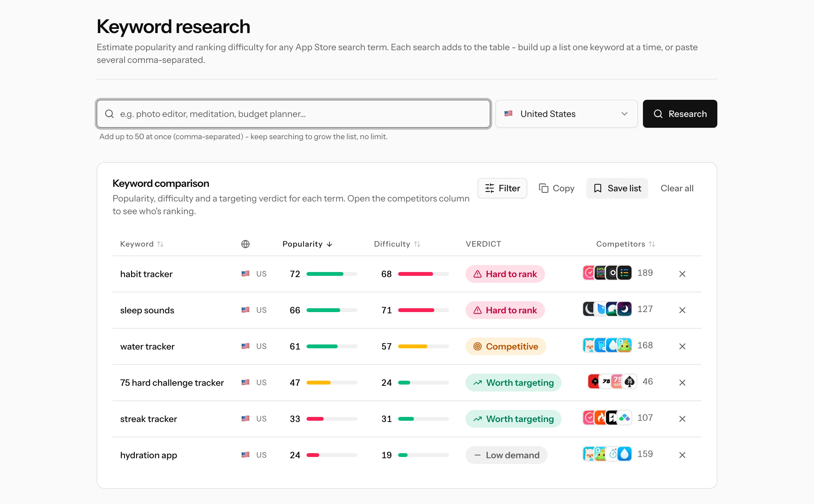Image resolution: width=814 pixels, height=504 pixels.
Task: Copy the keyword list
Action: [556, 188]
